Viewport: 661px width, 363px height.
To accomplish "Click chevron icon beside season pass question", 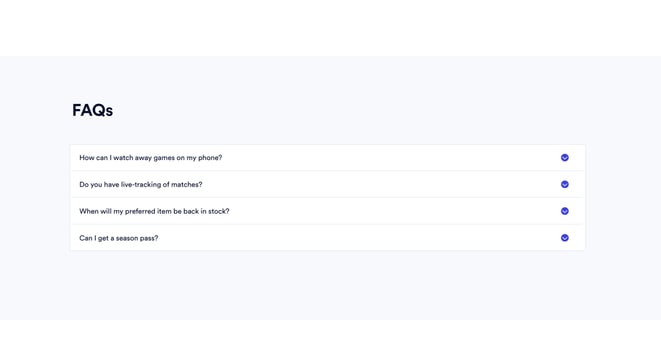I will [564, 238].
